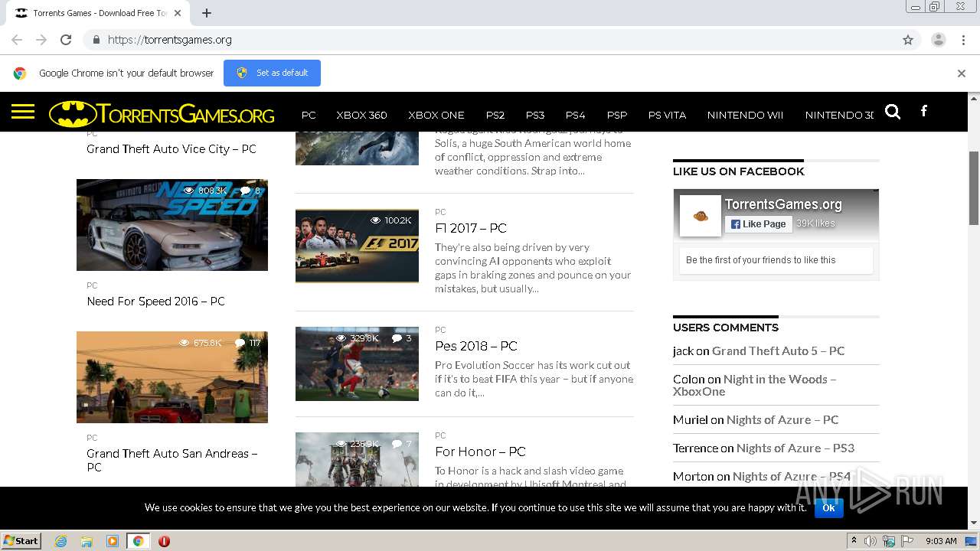Select the PSP menu item
Screen dimensions: 980x551
click(x=616, y=115)
